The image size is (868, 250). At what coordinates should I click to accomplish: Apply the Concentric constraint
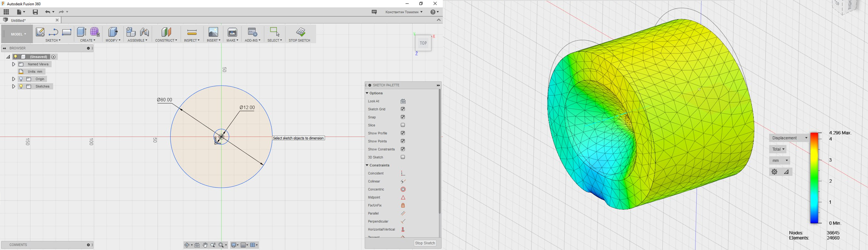403,190
